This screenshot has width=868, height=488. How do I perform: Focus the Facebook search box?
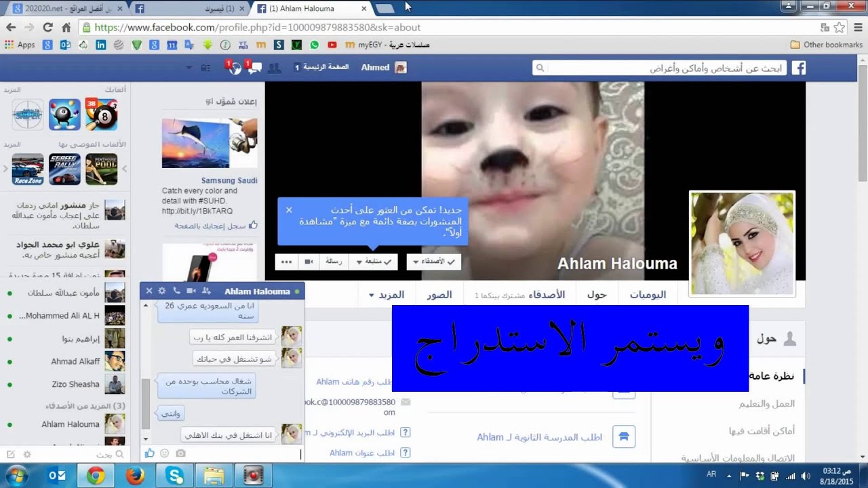(660, 68)
